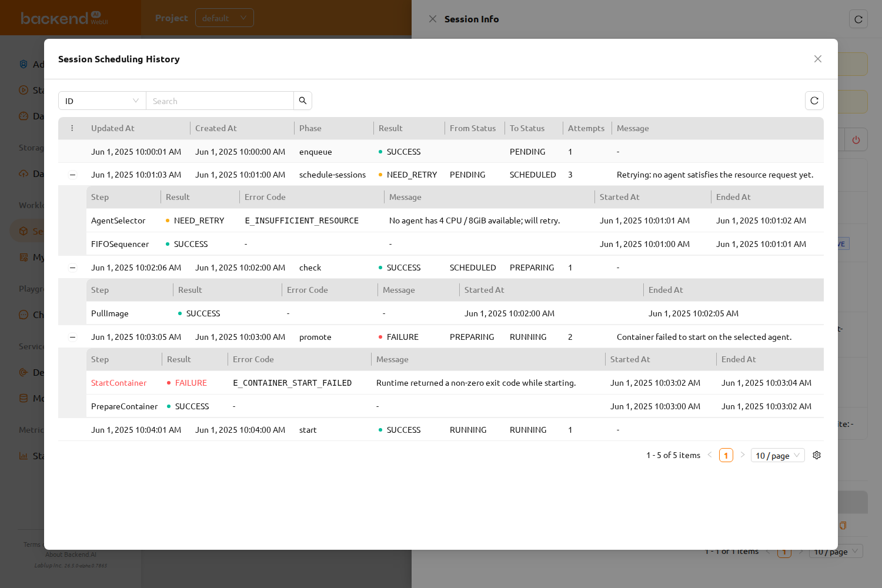Close the Session Scheduling History dialog
The height and width of the screenshot is (588, 882).
(818, 59)
